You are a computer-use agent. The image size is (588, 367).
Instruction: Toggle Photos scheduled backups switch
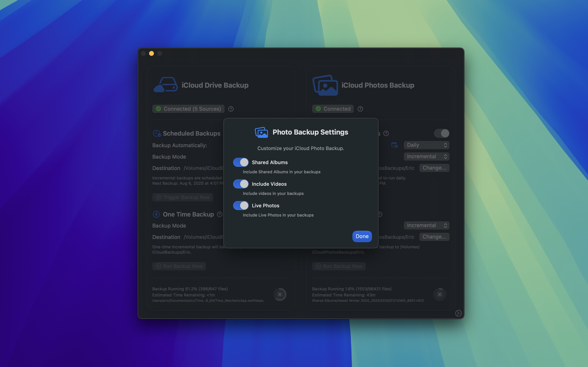tap(441, 133)
